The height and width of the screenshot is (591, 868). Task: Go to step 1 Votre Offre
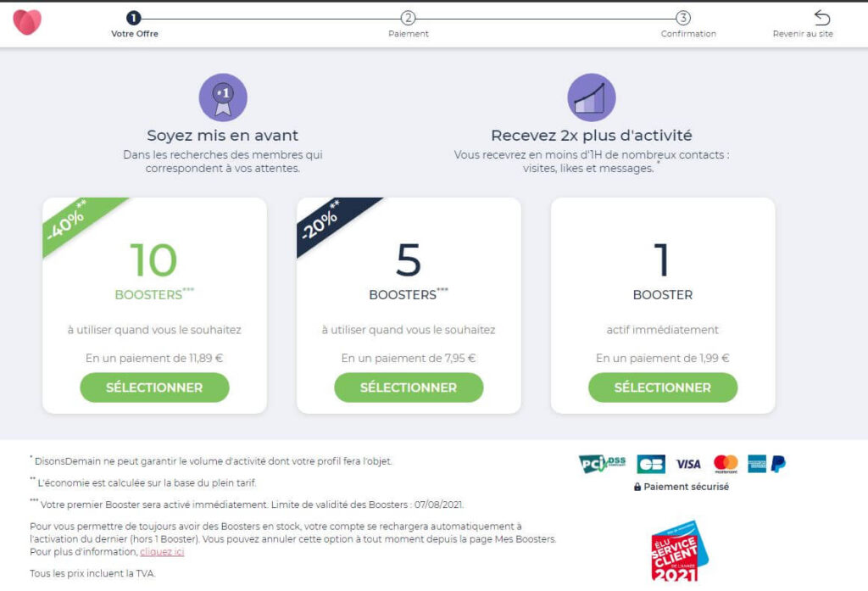point(134,18)
